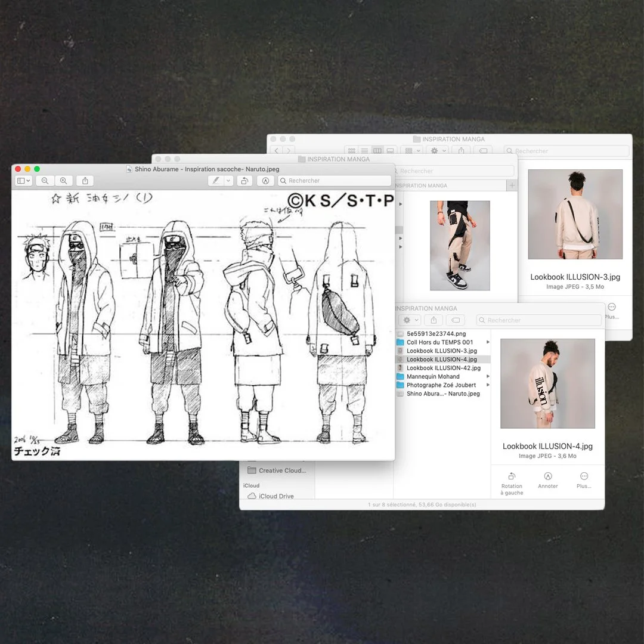Screen dimensions: 644x644
Task: Open the sidebar view menu in Preview
Action: [23, 181]
